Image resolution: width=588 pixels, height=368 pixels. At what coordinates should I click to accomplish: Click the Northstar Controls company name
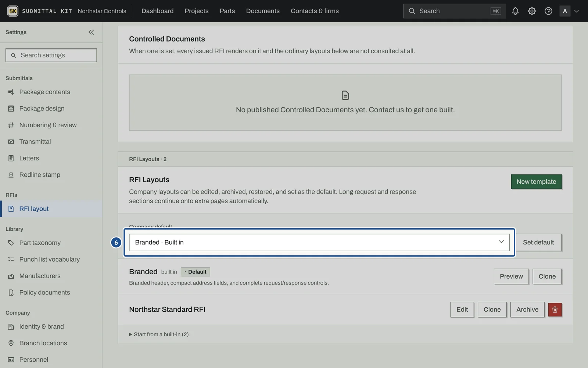click(102, 11)
